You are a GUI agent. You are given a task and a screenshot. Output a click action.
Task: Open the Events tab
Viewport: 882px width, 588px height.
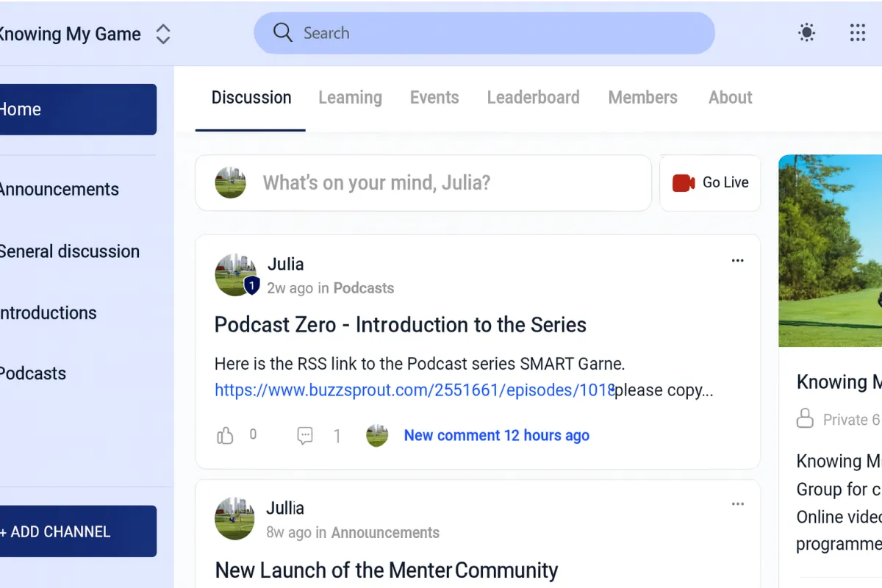coord(434,98)
